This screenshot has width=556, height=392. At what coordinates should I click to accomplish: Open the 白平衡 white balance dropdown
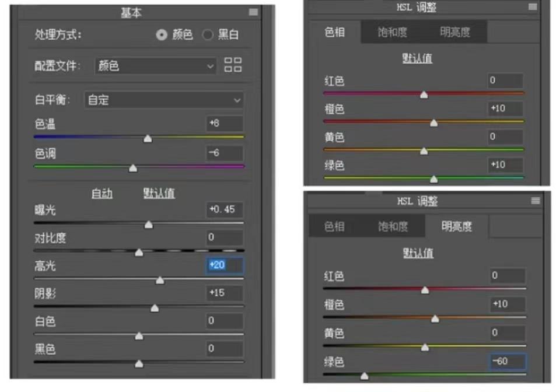click(164, 100)
